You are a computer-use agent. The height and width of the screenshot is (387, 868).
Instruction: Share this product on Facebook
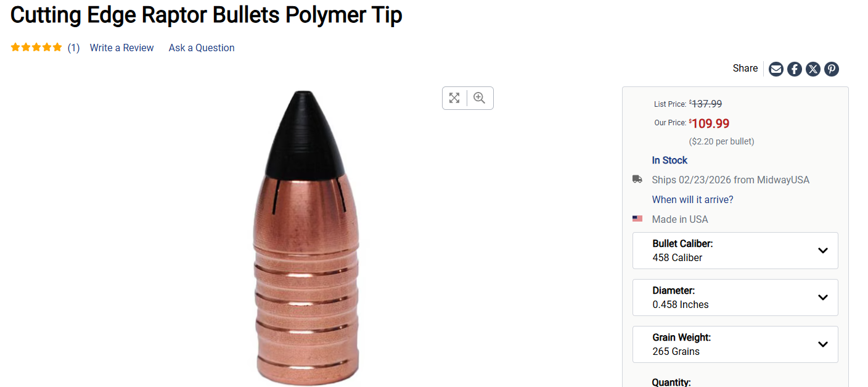[795, 69]
